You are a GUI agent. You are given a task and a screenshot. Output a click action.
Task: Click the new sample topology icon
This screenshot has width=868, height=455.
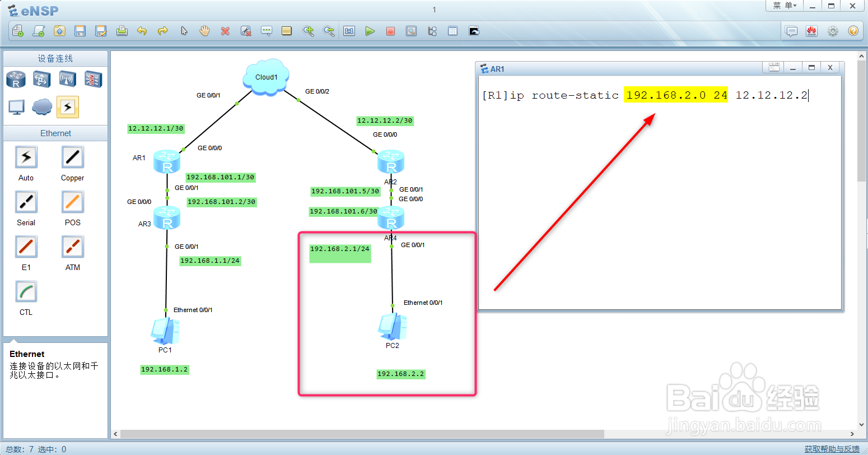39,31
